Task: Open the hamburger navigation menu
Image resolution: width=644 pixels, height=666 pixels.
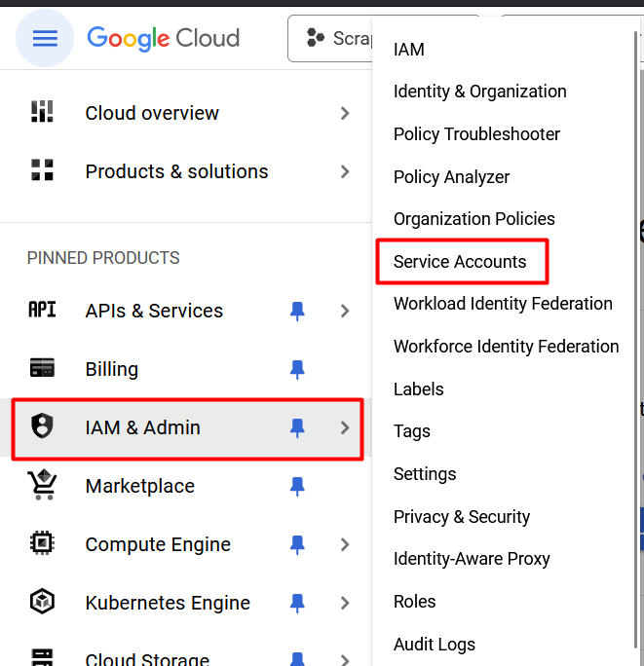Action: tap(45, 38)
